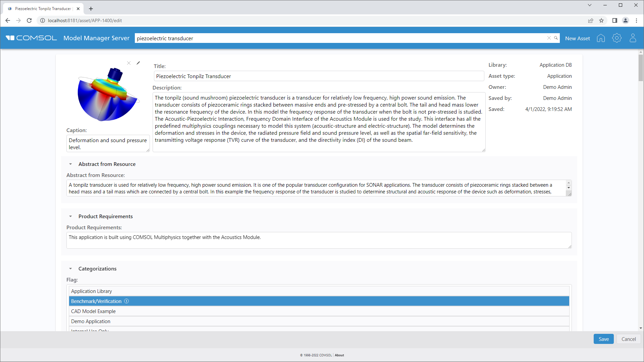Image resolution: width=644 pixels, height=362 pixels.
Task: Collapse the Product Requirements section
Action: tap(70, 217)
